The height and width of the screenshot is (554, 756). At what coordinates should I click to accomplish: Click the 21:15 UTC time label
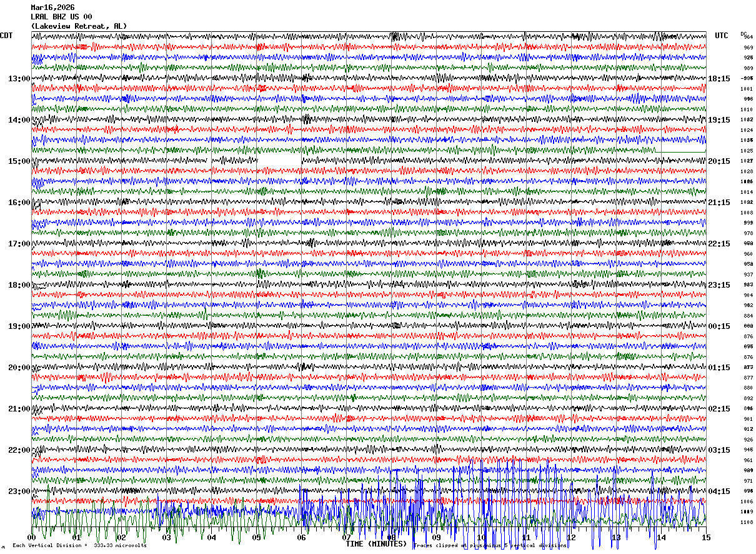coord(719,203)
